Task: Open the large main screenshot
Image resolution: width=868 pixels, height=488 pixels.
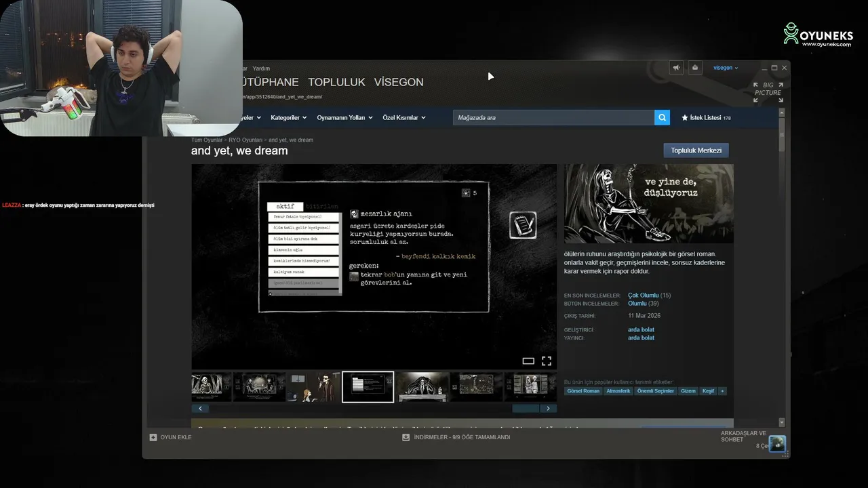Action: [x=374, y=266]
